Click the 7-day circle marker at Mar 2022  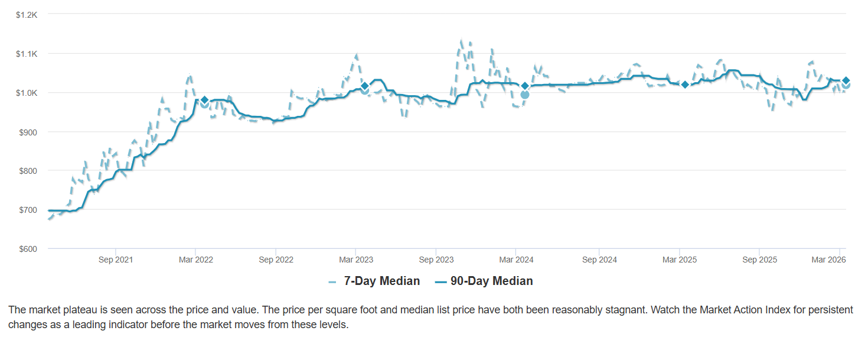click(204, 105)
